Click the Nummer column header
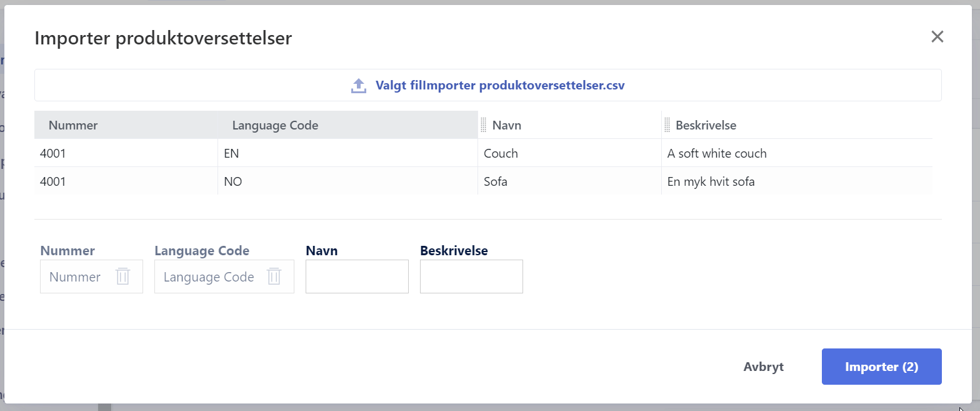Viewport: 980px width, 411px height. click(x=73, y=125)
